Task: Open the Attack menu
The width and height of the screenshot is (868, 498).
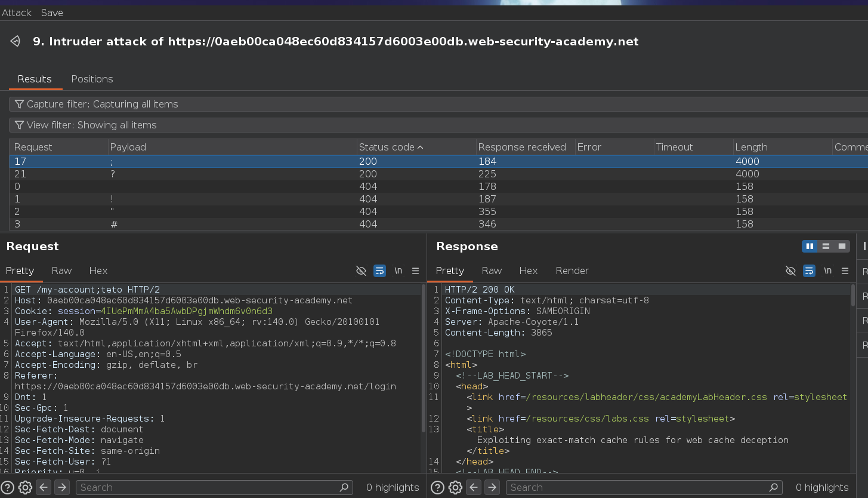Action: (16, 13)
